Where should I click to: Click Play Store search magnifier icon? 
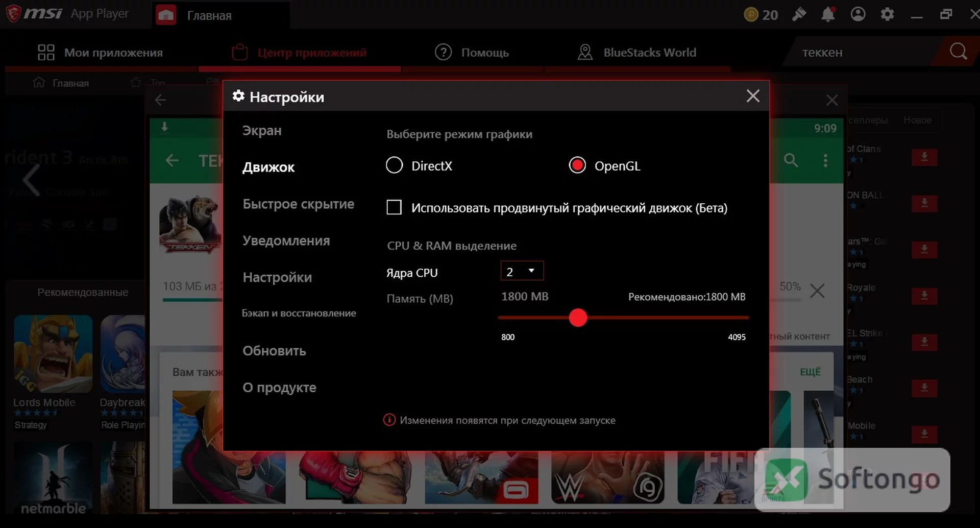pos(791,160)
